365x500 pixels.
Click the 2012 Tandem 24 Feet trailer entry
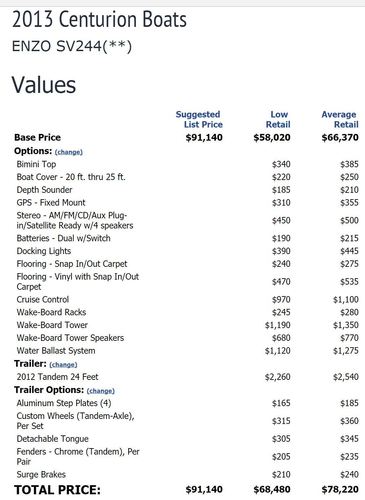click(57, 377)
